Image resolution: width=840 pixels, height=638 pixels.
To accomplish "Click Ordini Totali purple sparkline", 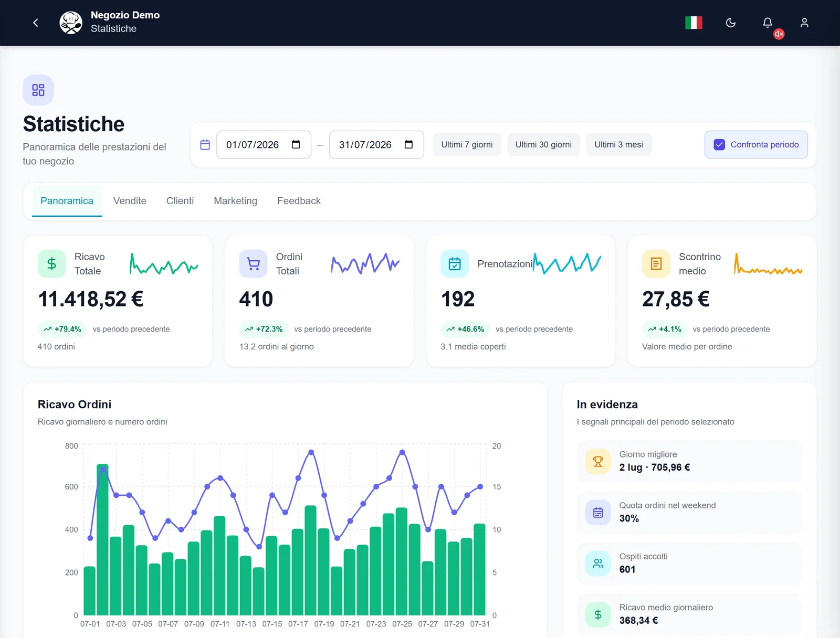I will pyautogui.click(x=365, y=263).
